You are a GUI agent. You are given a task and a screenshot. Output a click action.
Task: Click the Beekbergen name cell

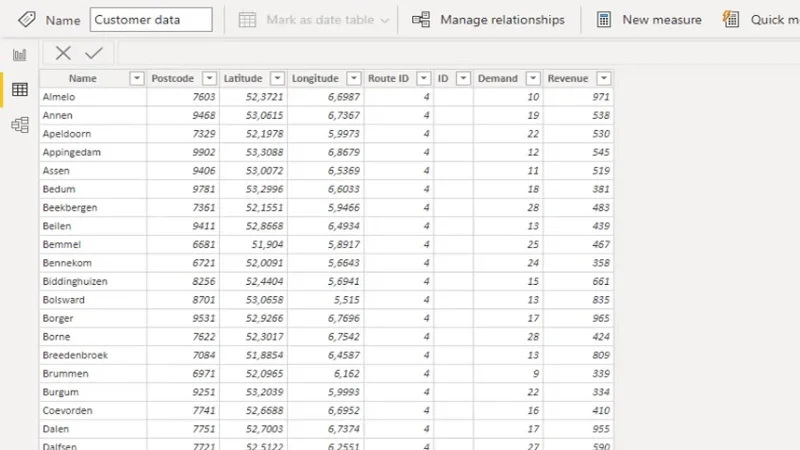tap(93, 208)
